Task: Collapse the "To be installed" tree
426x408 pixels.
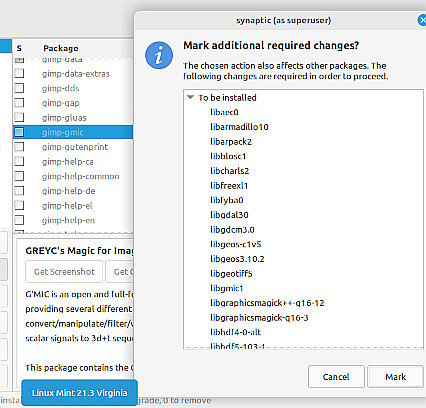Action: pos(190,97)
